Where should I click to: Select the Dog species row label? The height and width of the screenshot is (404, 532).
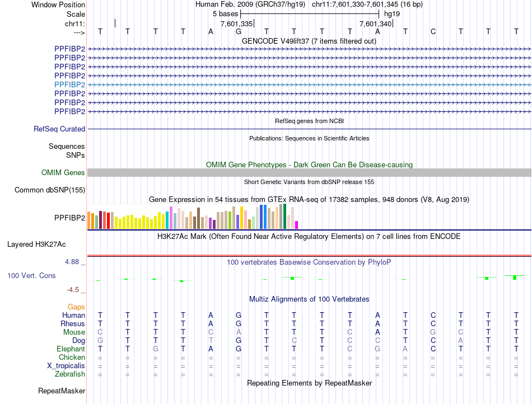pos(79,341)
